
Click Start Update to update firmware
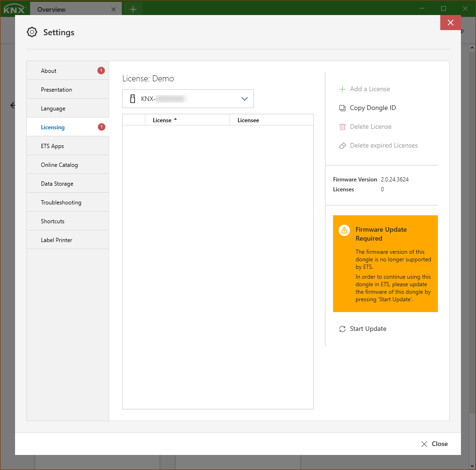click(363, 329)
